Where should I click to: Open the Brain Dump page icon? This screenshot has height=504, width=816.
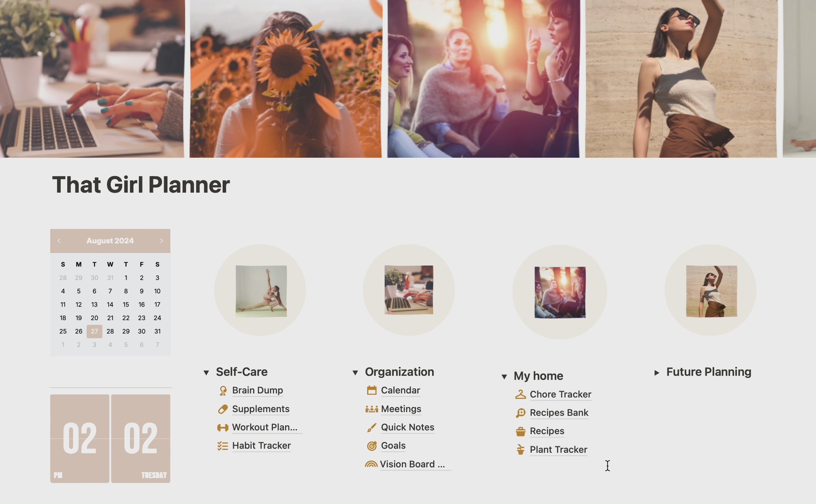pos(223,391)
